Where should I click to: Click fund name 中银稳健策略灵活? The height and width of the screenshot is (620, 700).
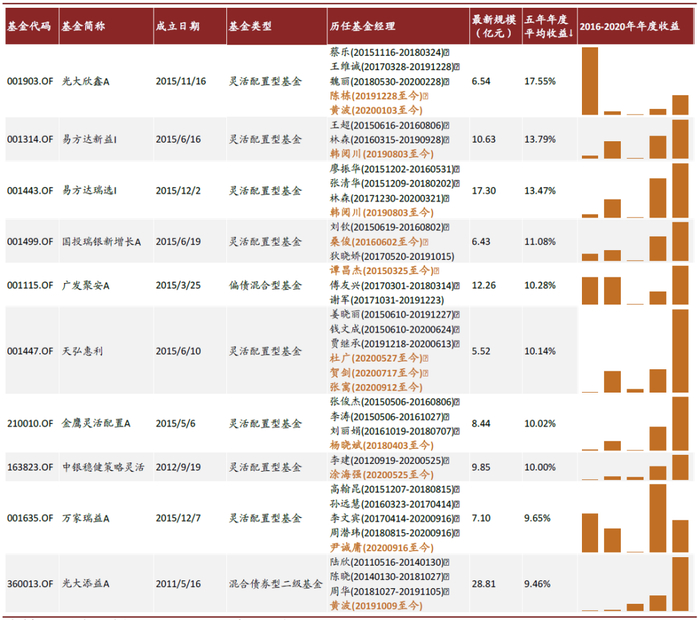click(103, 467)
